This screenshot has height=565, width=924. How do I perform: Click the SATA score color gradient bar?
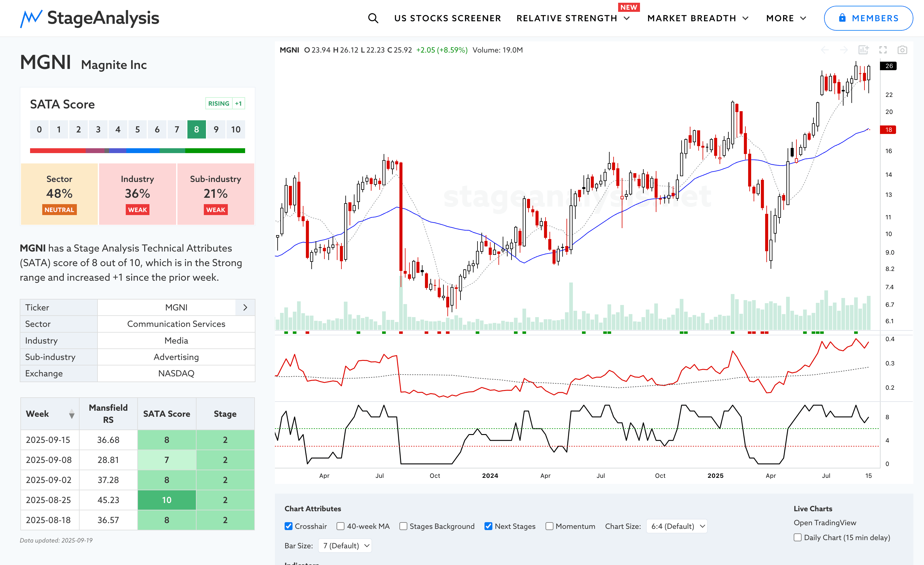coord(137,151)
